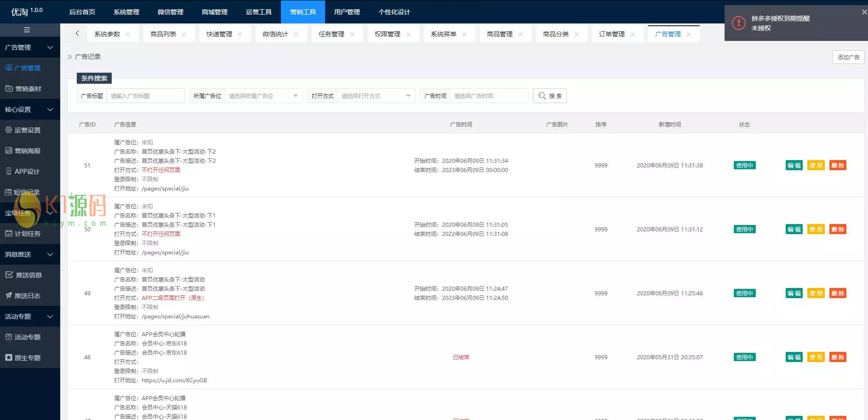Collapse the sidebar using the hamburger icon
This screenshot has height=420, width=868.
tap(27, 30)
